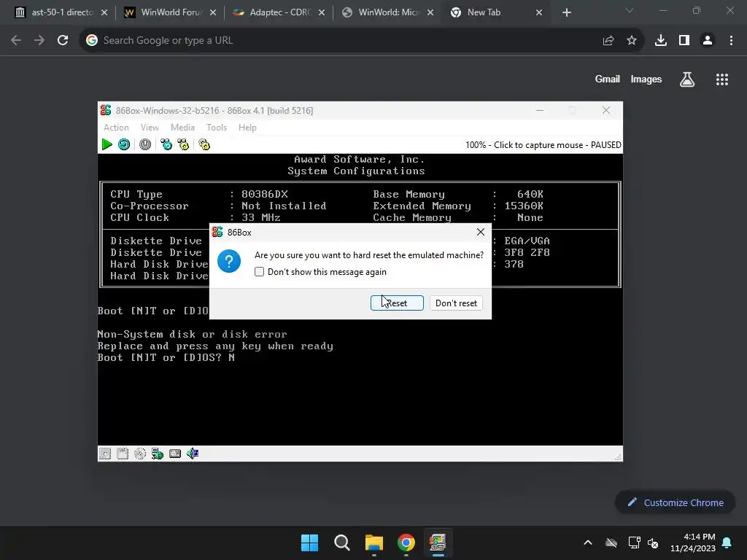This screenshot has height=560, width=747.
Task: Open the Help menu in 86Box
Action: point(247,128)
